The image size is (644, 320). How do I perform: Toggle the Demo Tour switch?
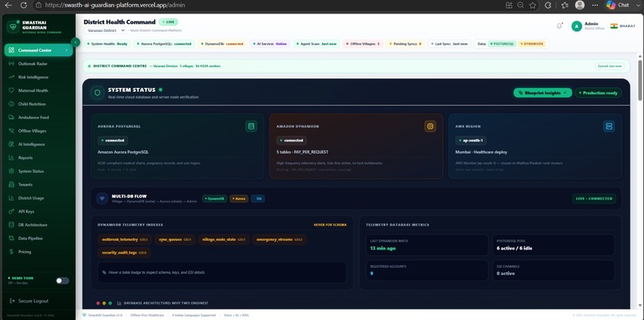click(62, 281)
